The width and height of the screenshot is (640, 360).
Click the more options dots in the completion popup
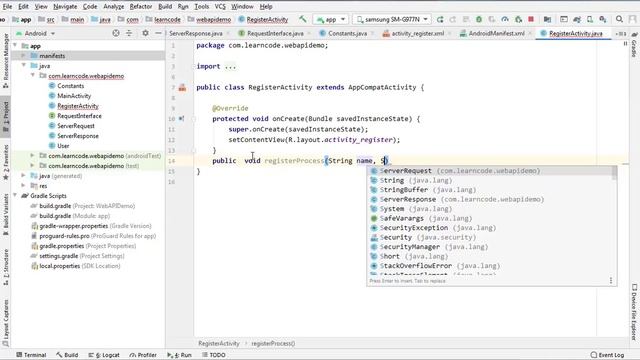point(611,280)
